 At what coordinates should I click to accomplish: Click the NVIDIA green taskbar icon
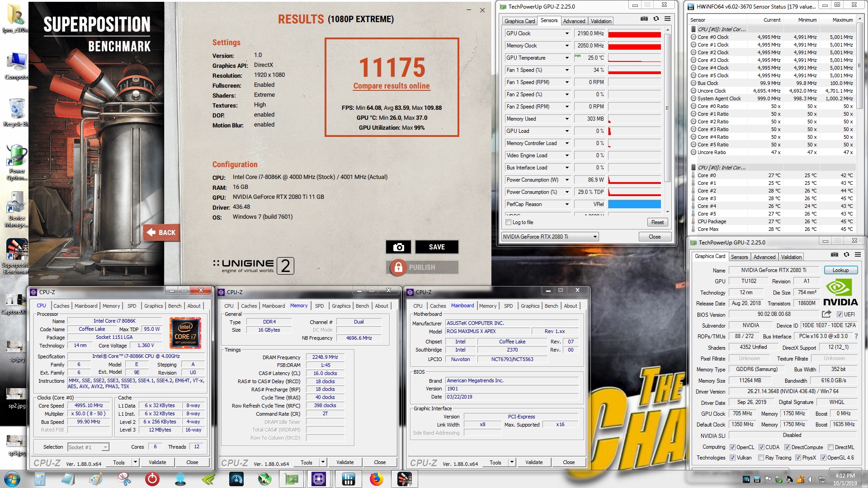click(x=208, y=479)
